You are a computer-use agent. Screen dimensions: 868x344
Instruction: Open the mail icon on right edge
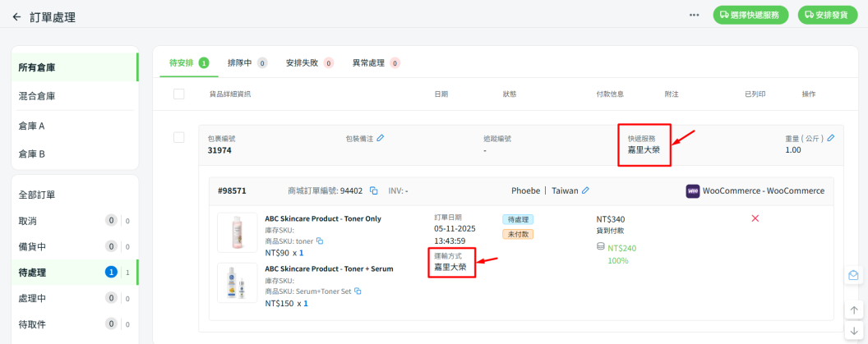(854, 276)
